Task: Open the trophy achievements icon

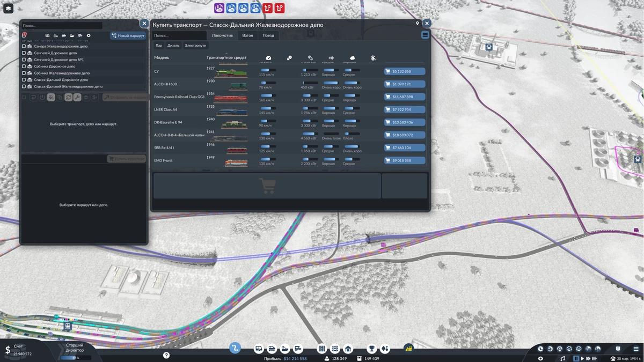Action: click(x=371, y=349)
